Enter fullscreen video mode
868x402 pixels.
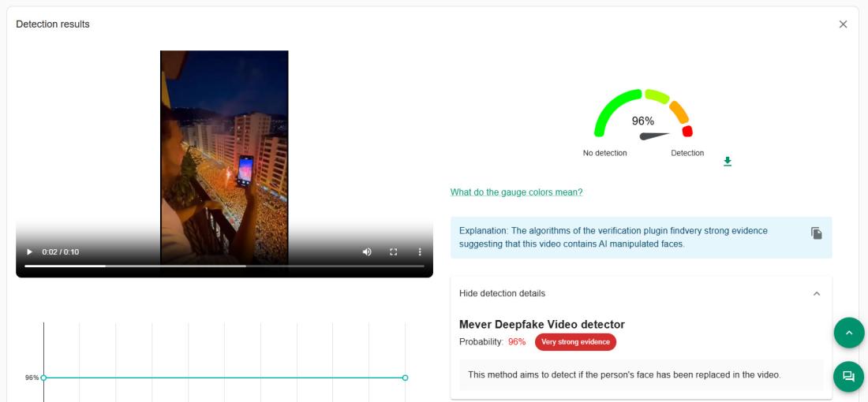393,252
